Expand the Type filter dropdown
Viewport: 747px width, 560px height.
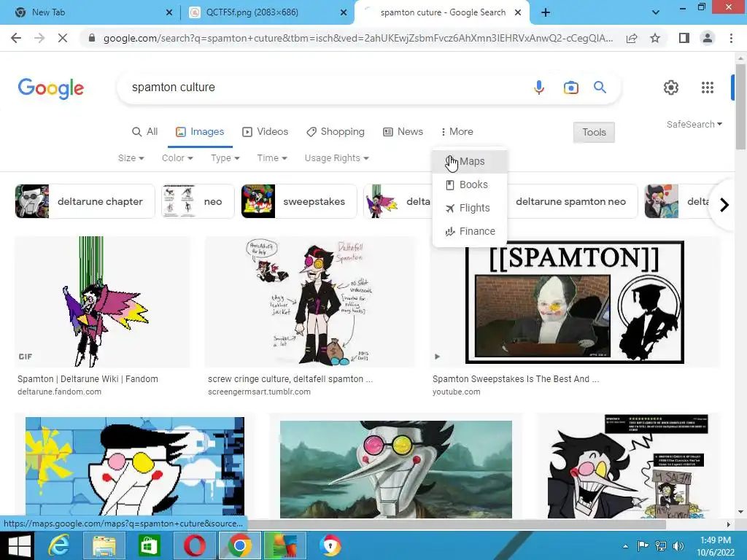click(225, 158)
